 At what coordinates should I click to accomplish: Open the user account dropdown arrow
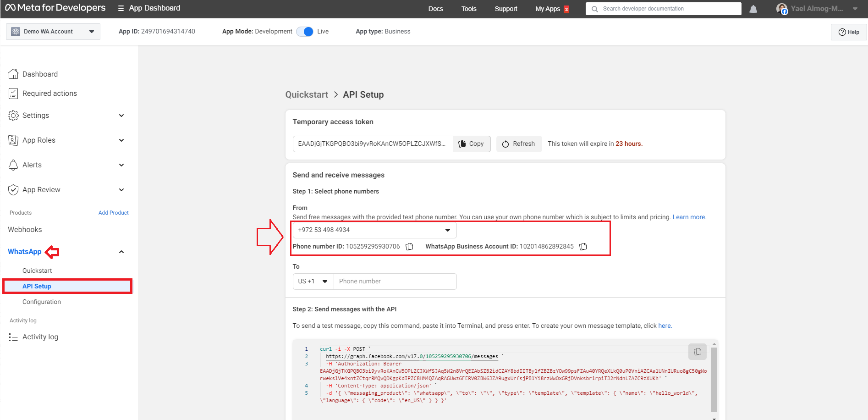(x=855, y=9)
